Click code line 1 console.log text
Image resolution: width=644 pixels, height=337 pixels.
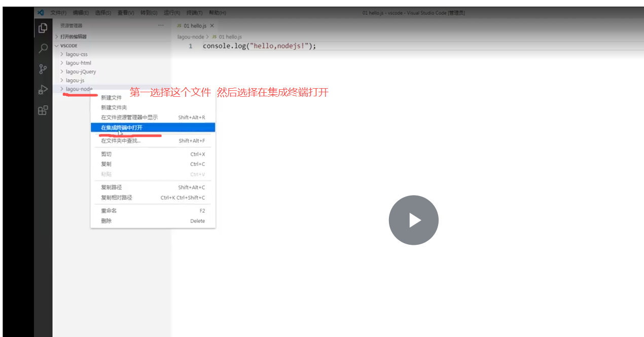click(x=260, y=46)
